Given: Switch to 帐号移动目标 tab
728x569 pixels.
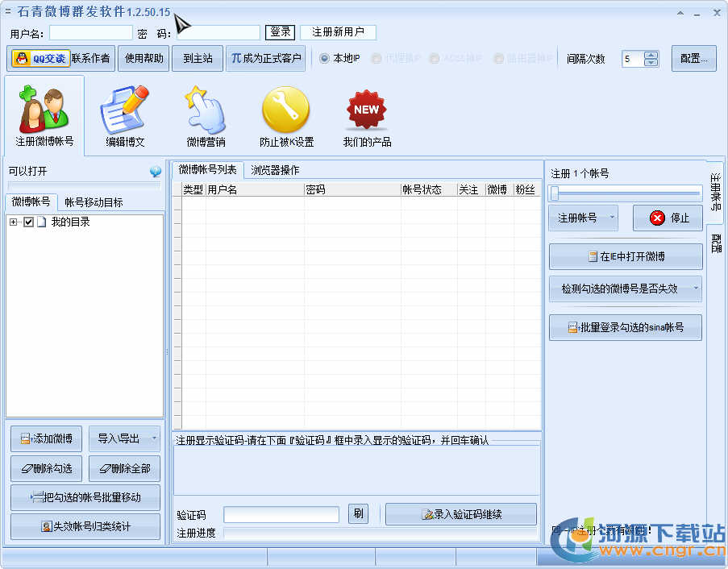Looking at the screenshot, I should (x=94, y=202).
